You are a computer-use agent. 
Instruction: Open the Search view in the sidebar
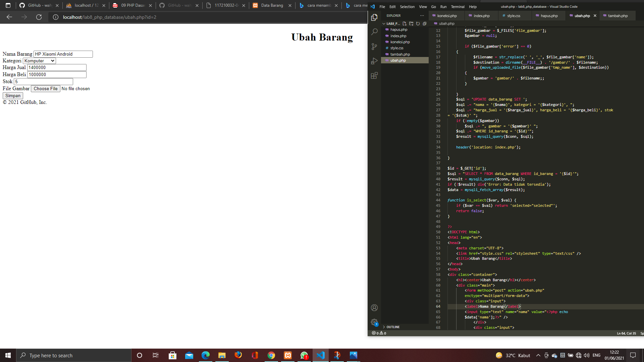coord(374,31)
